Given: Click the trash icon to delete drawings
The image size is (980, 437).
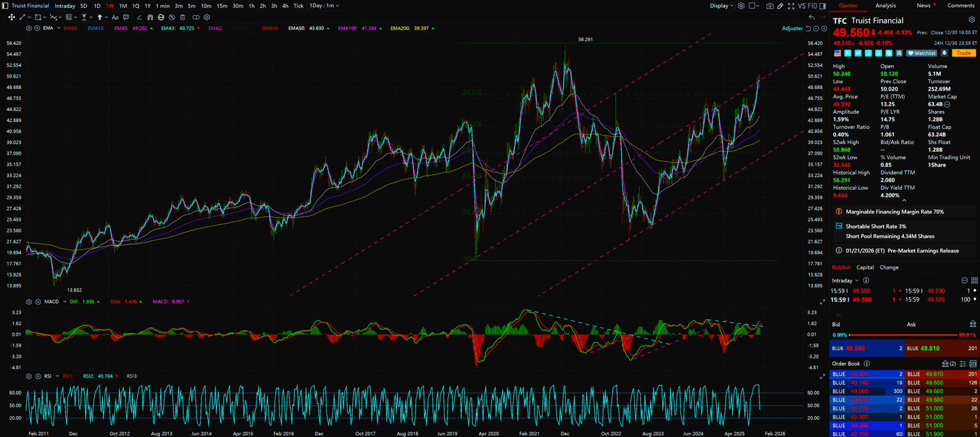Looking at the screenshot, I should 183,17.
